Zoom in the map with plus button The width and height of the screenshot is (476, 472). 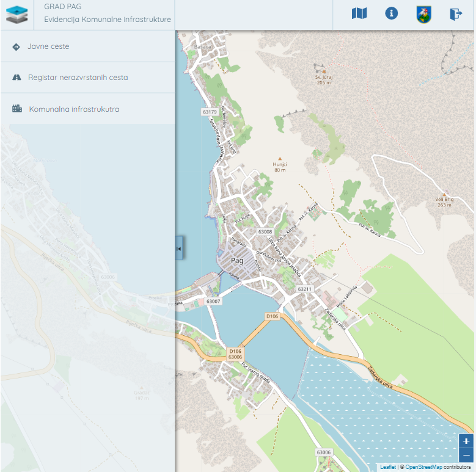coord(466,441)
